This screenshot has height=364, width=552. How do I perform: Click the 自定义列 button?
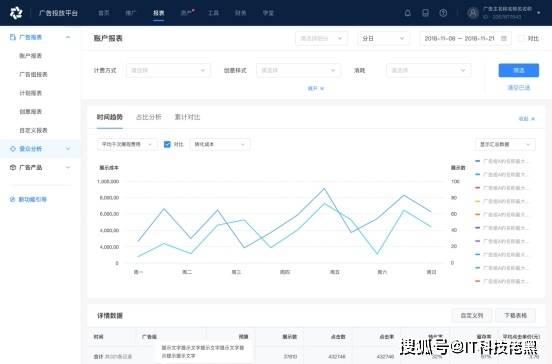click(472, 315)
